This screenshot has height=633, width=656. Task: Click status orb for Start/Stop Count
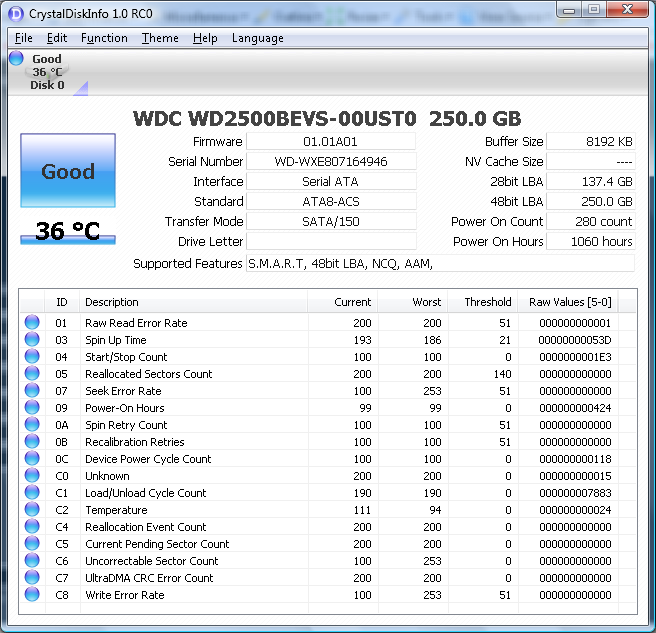coord(32,356)
